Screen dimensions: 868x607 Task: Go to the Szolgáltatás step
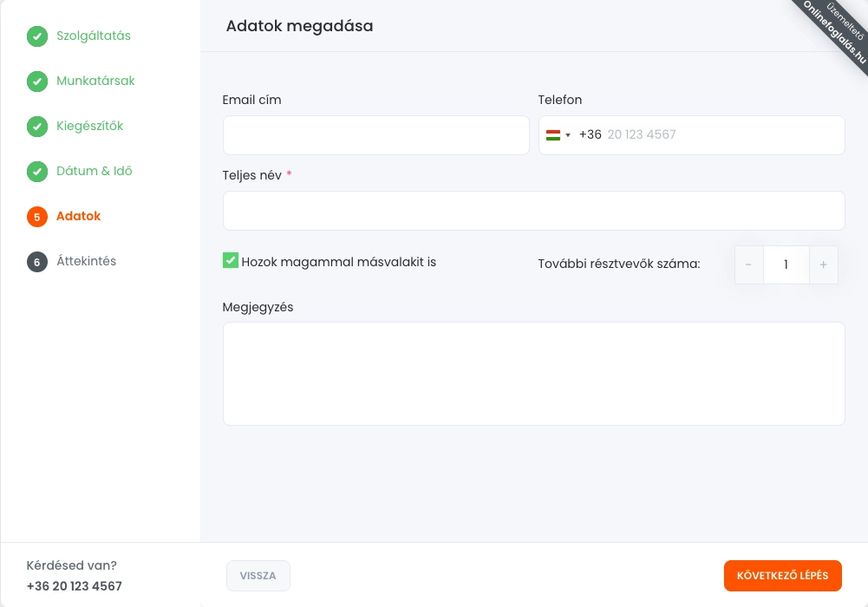point(93,36)
